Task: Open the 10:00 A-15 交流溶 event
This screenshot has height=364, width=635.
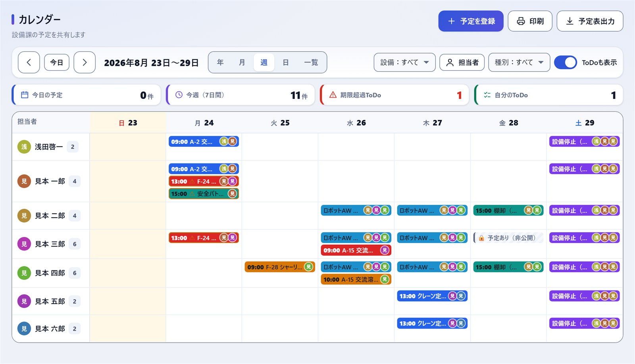Action: [356, 279]
